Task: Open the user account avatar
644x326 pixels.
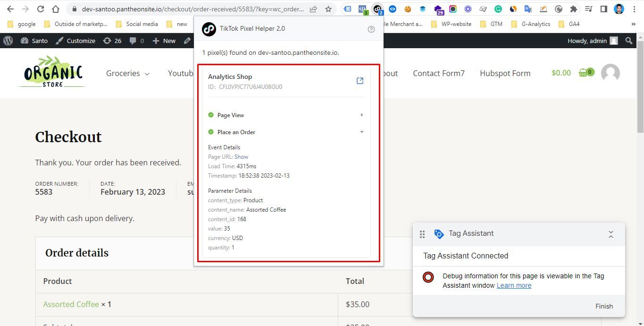Action: [611, 73]
